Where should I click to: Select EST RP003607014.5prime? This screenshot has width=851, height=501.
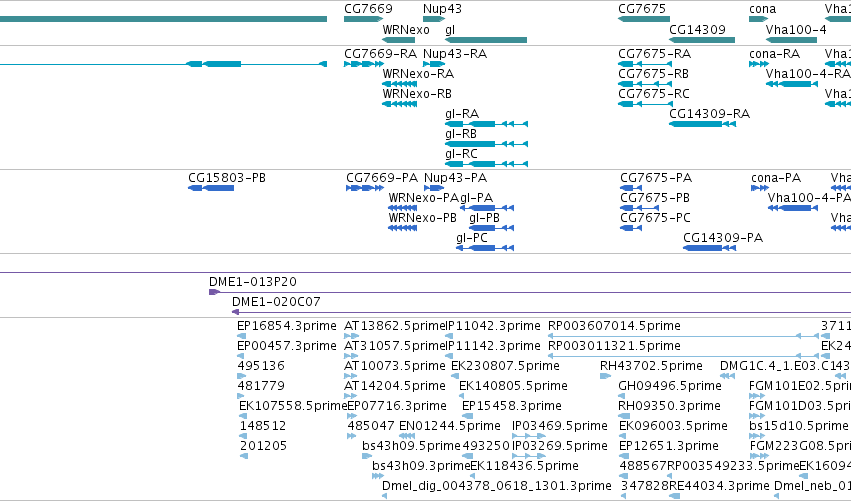click(683, 337)
